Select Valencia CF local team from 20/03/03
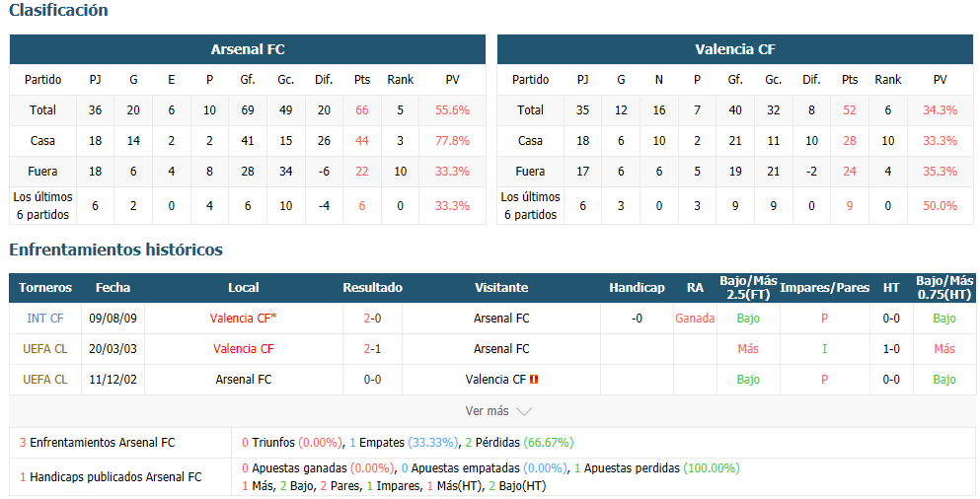Viewport: 980px width, 499px height. 243,349
